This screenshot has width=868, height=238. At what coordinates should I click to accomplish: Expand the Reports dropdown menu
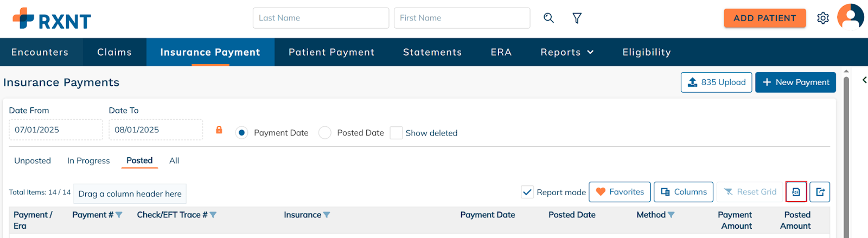(567, 52)
